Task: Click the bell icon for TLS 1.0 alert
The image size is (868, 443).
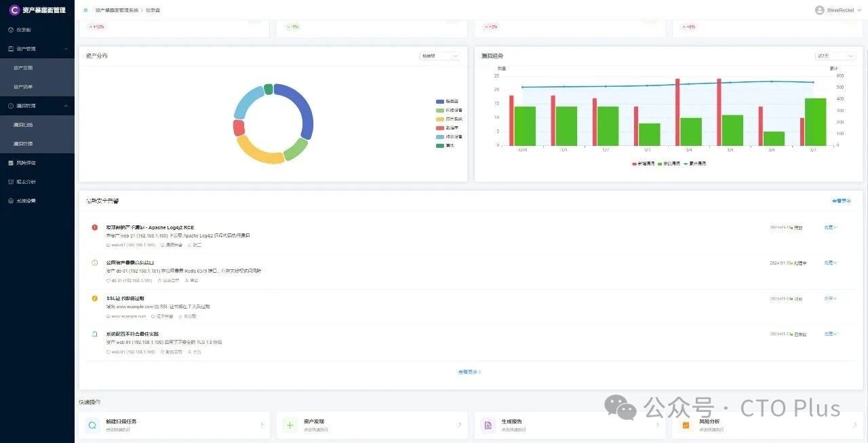Action: 94,334
